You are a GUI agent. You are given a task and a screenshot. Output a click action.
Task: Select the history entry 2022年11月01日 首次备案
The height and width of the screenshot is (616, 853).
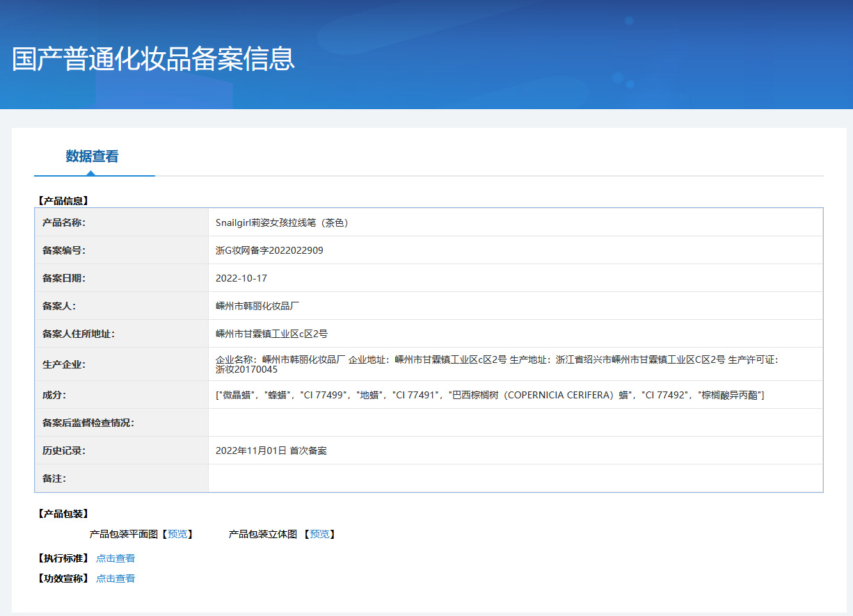271,451
